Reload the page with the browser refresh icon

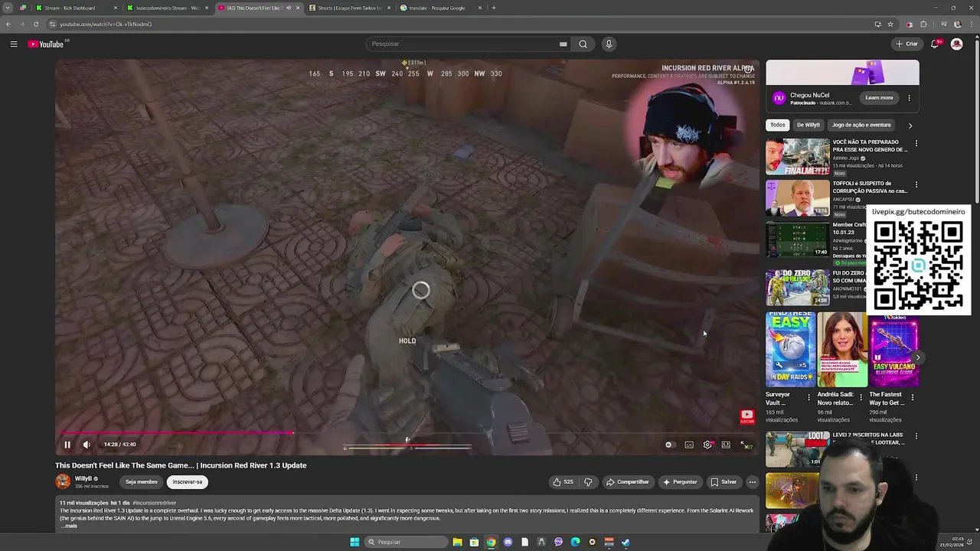point(36,24)
